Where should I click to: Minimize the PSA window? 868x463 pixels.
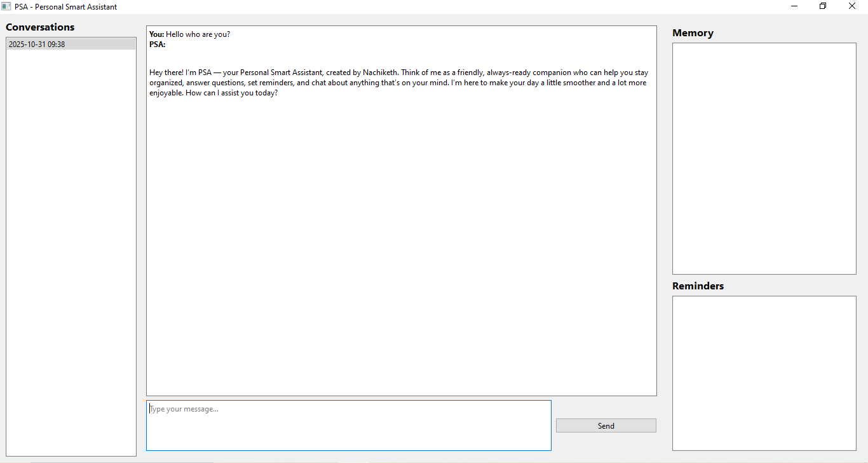(794, 6)
